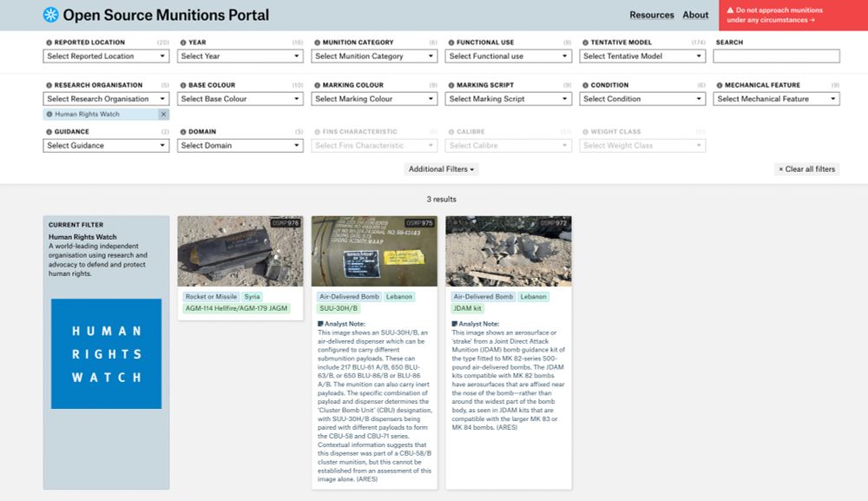Click the info icon beside Base Colour

click(x=182, y=85)
